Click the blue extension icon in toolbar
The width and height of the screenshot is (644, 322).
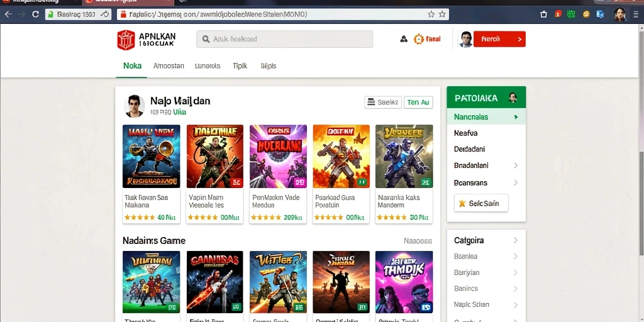pyautogui.click(x=600, y=14)
